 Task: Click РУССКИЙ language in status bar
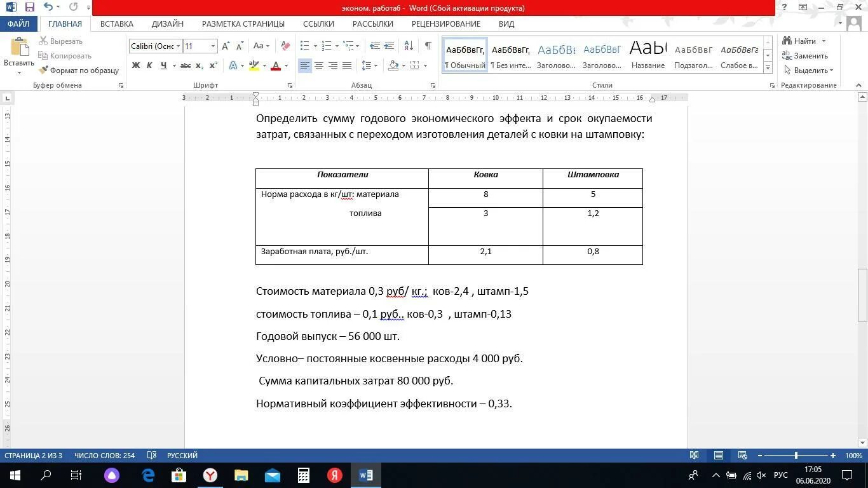182,456
